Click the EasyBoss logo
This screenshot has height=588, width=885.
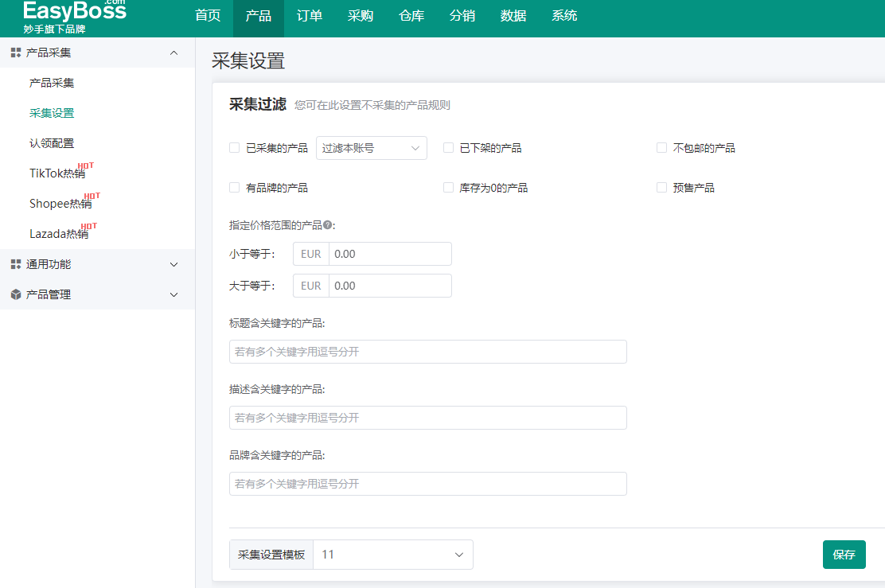pos(75,17)
